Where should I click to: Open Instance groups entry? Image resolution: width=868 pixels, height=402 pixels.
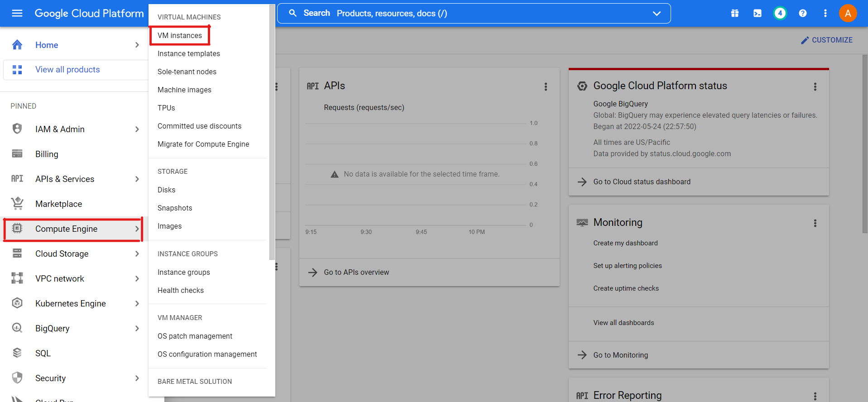click(184, 272)
